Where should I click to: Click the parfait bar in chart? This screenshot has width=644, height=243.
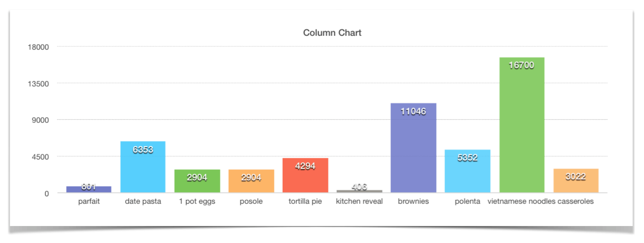coord(89,189)
